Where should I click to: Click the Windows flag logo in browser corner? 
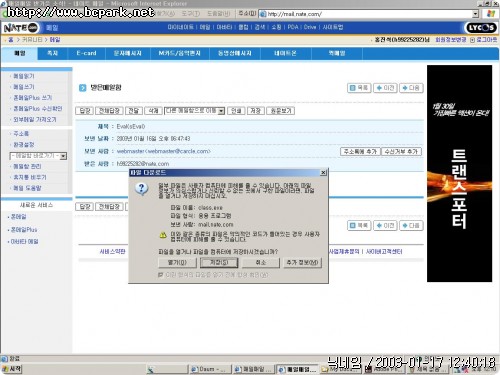tap(491, 14)
